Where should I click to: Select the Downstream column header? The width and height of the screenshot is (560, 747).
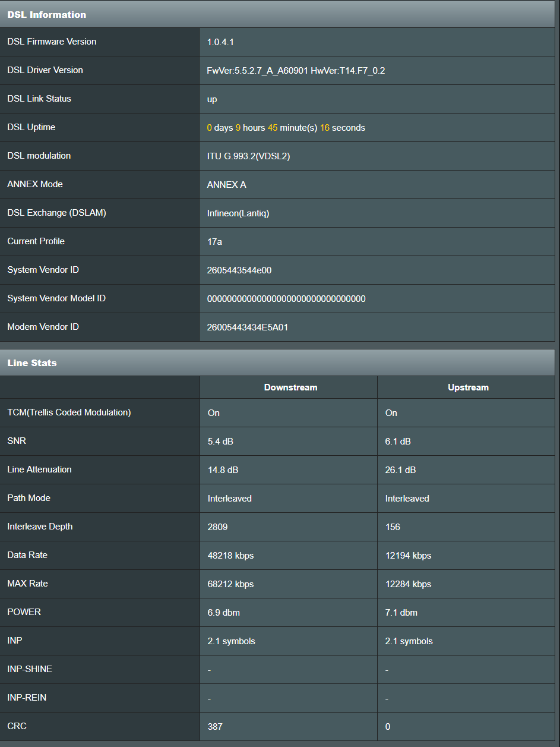click(290, 387)
